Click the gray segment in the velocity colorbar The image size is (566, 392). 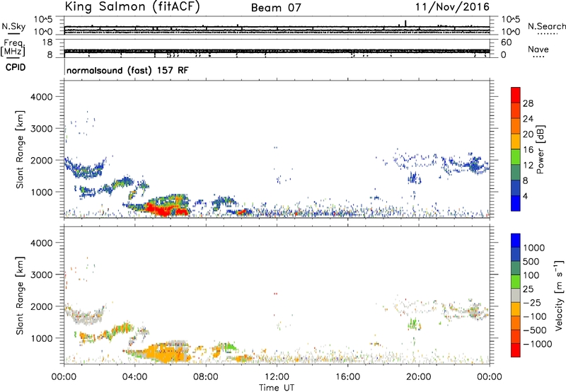516,296
